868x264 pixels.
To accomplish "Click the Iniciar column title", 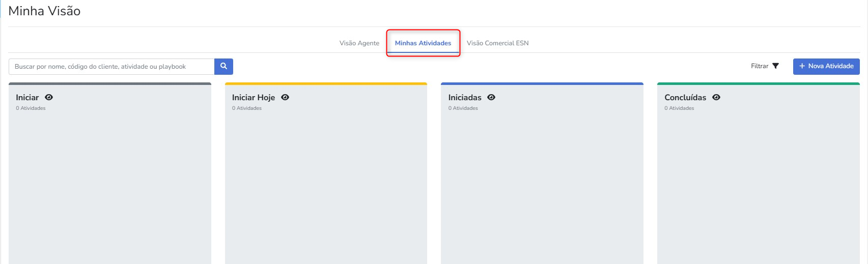I will point(27,98).
